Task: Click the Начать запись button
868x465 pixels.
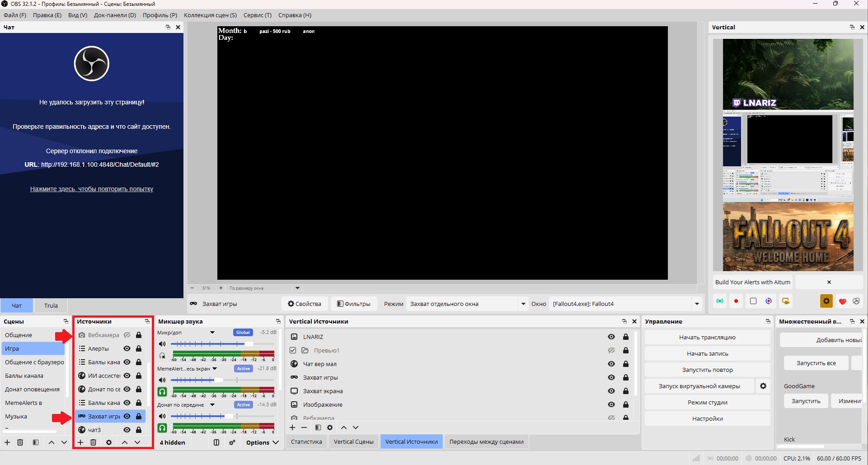Action: [707, 353]
